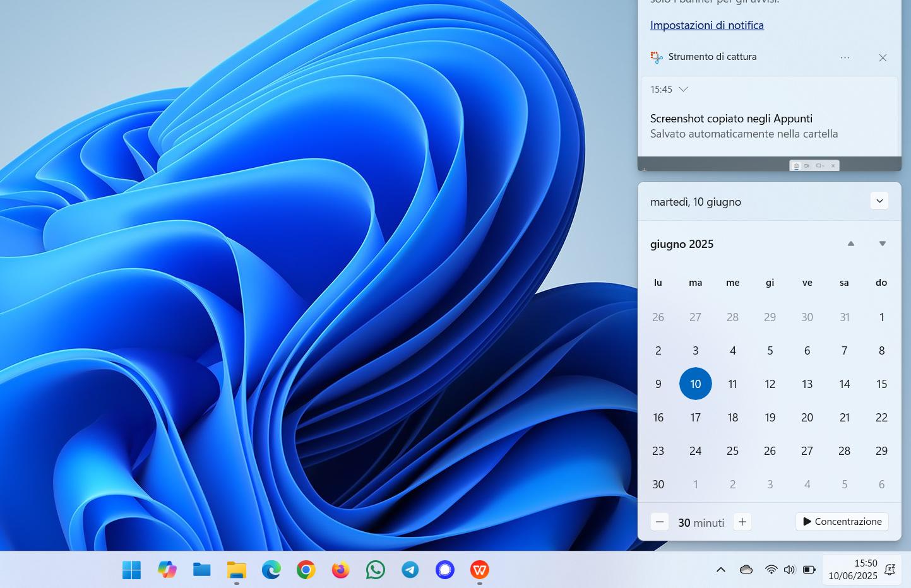The image size is (911, 588).
Task: Go to next month in calendar
Action: pos(883,244)
